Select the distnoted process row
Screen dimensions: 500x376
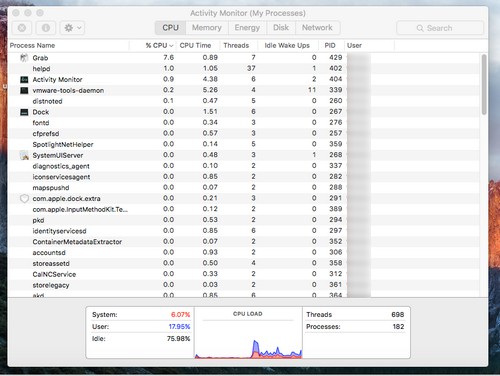coord(244,101)
